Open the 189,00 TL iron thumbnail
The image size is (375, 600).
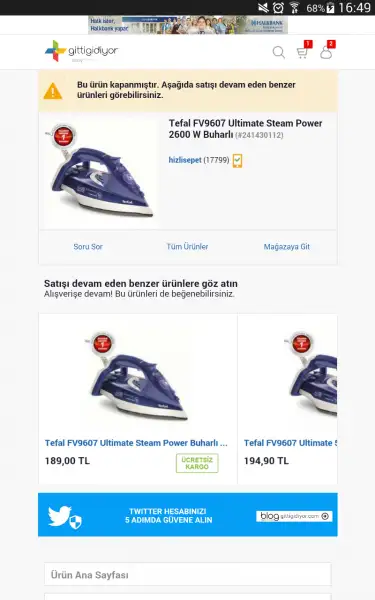tap(138, 376)
